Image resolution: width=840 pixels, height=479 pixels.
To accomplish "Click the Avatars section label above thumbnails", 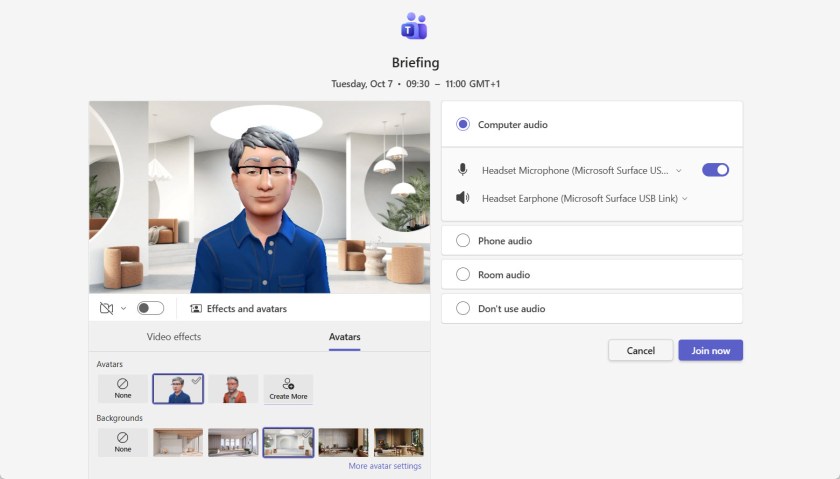I will [109, 364].
